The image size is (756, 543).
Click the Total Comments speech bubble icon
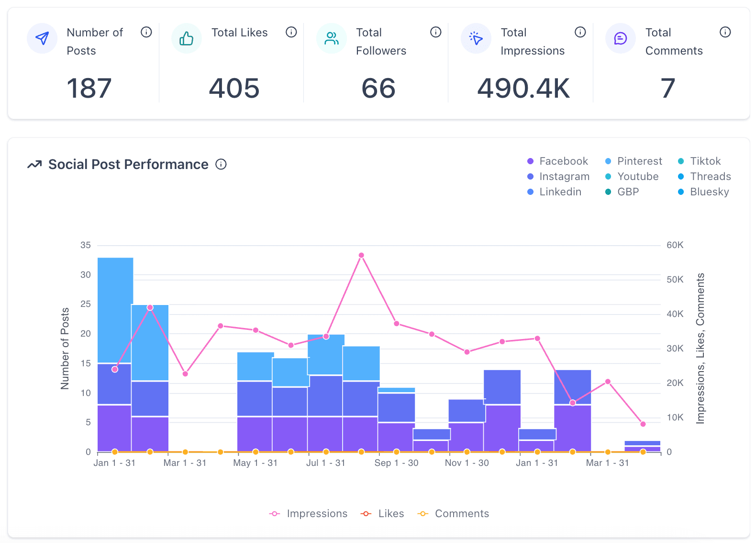tap(621, 38)
